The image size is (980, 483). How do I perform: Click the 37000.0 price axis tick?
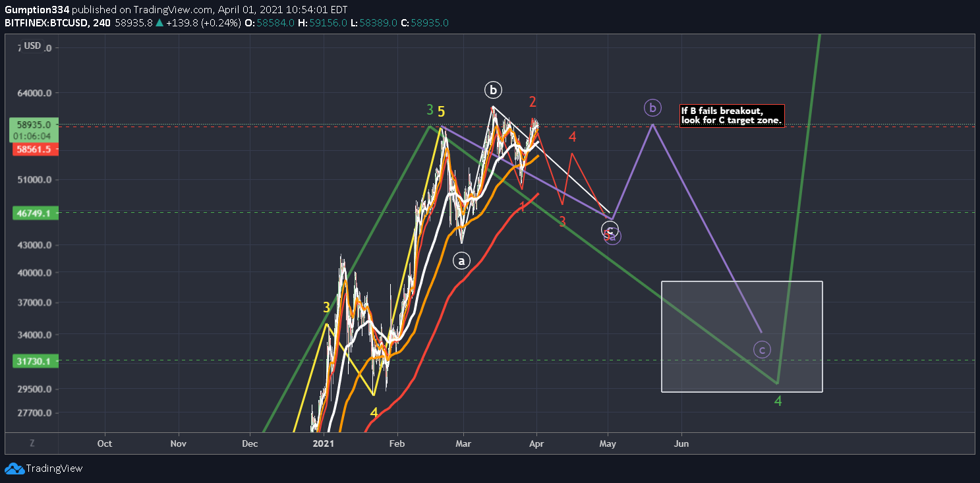click(35, 303)
